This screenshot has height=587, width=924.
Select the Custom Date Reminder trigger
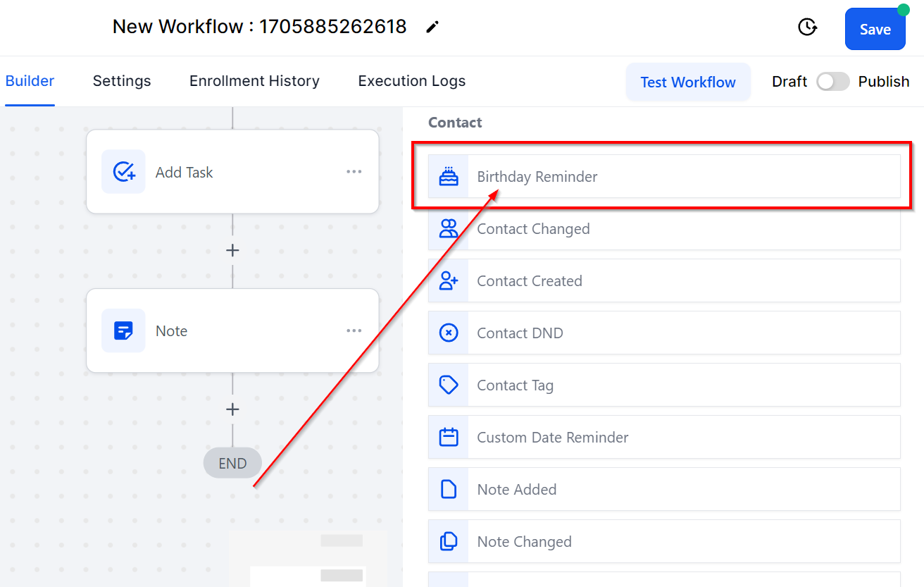point(664,437)
